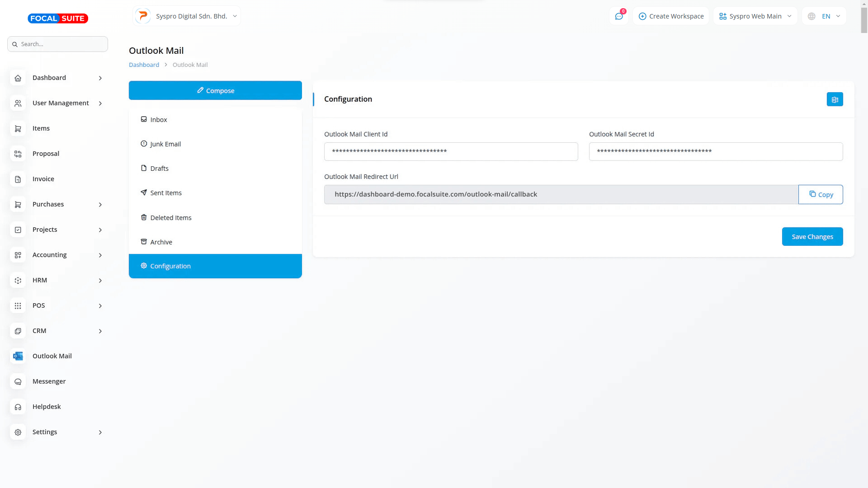Open Outlook Mail from sidebar icon
Viewport: 868px width, 488px height.
pyautogui.click(x=18, y=356)
